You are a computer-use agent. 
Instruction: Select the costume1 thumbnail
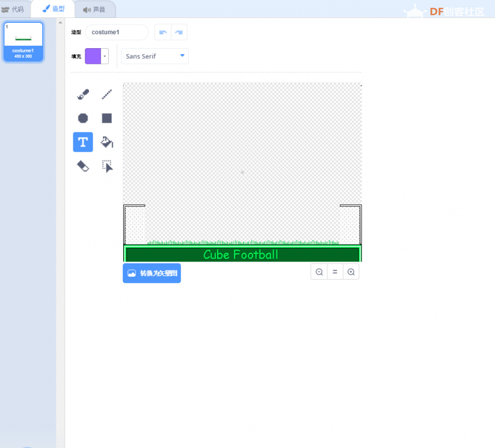(23, 41)
